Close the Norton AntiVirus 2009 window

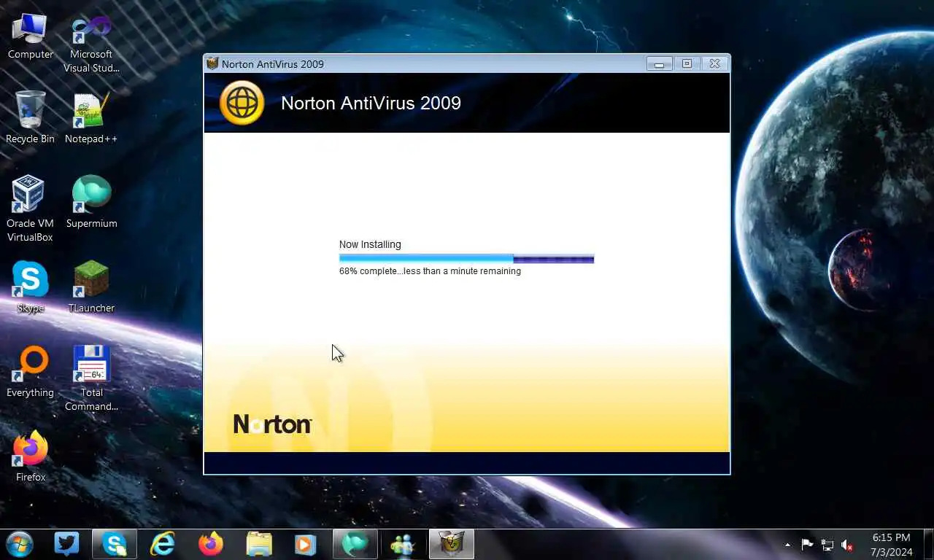point(714,63)
